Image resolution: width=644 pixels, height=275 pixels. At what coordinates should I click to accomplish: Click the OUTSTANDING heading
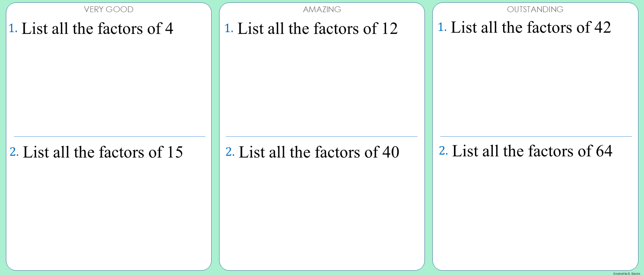[x=535, y=9]
